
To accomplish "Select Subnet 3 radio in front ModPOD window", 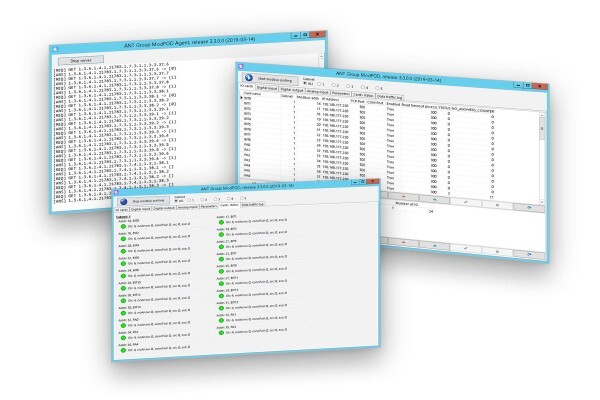I will 215,199.
